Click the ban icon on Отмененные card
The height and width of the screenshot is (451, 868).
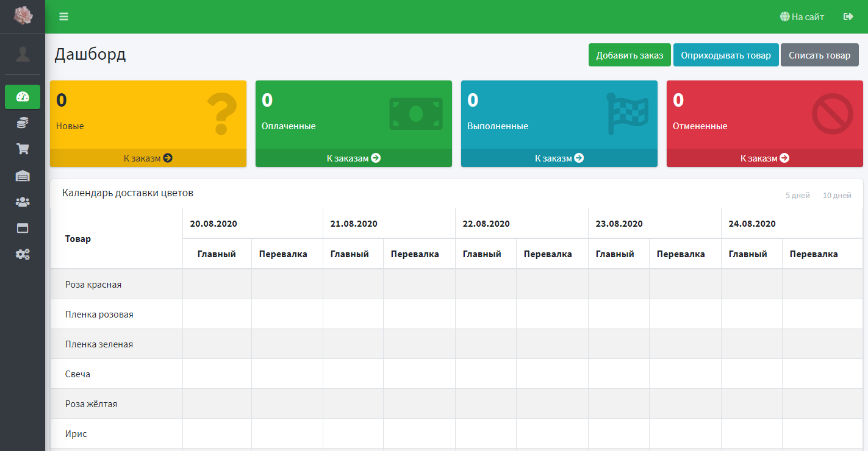click(832, 113)
